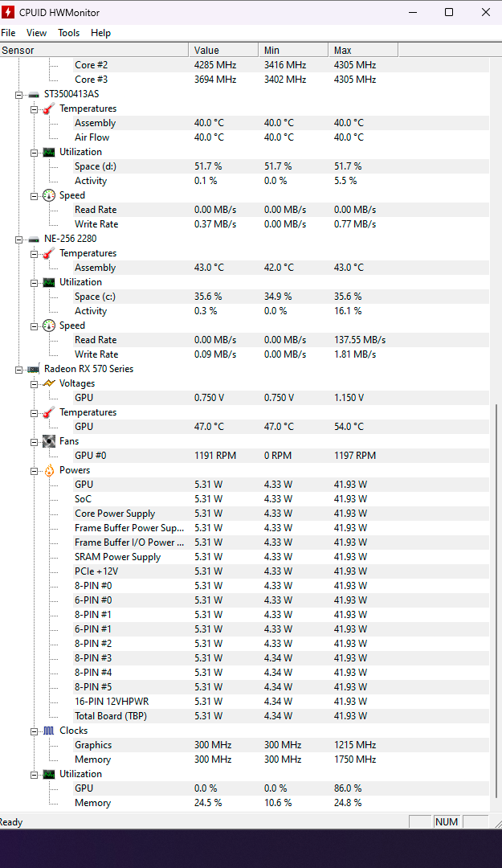This screenshot has width=502, height=868.
Task: Click the Fans icon under Radeon RX 570
Action: tap(49, 441)
